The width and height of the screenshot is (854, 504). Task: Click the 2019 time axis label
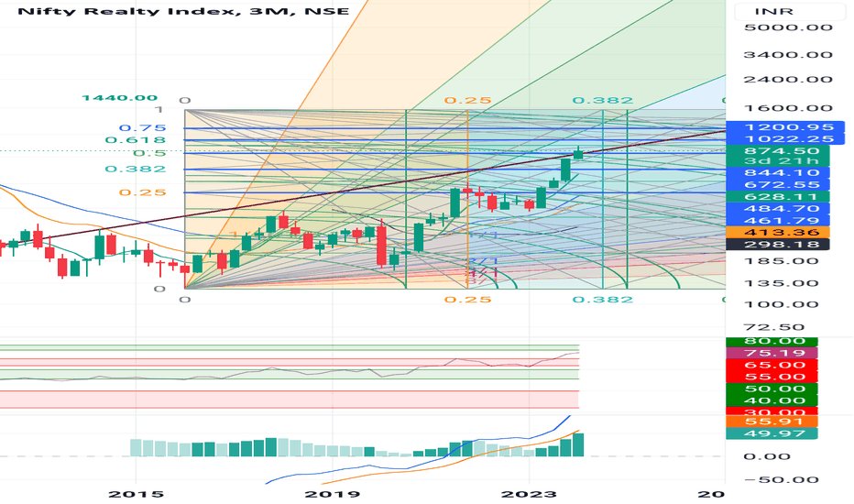pyautogui.click(x=333, y=494)
